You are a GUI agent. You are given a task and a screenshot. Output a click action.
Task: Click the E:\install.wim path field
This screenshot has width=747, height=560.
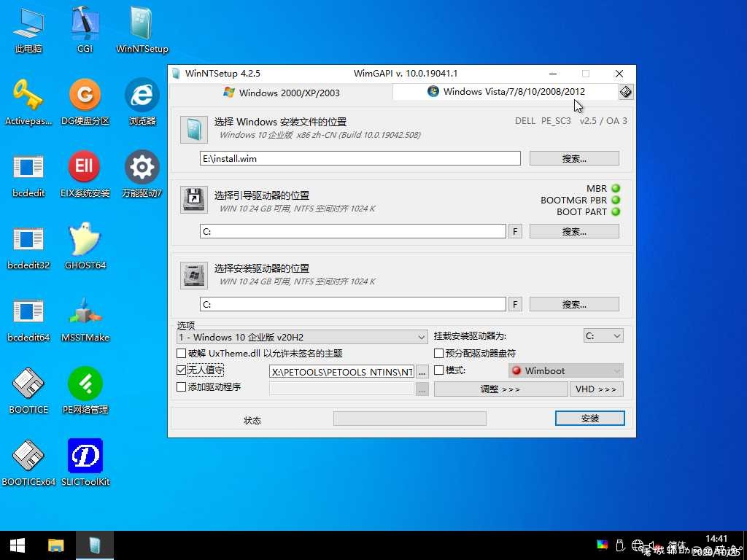coord(360,158)
